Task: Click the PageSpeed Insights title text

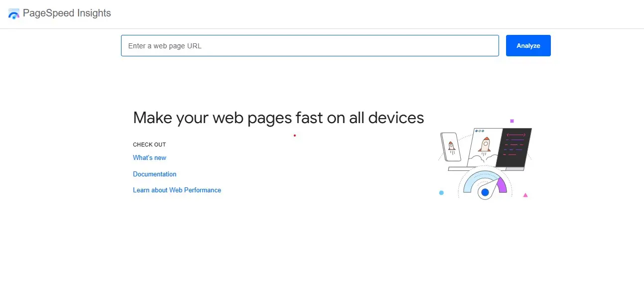Action: coord(67,13)
